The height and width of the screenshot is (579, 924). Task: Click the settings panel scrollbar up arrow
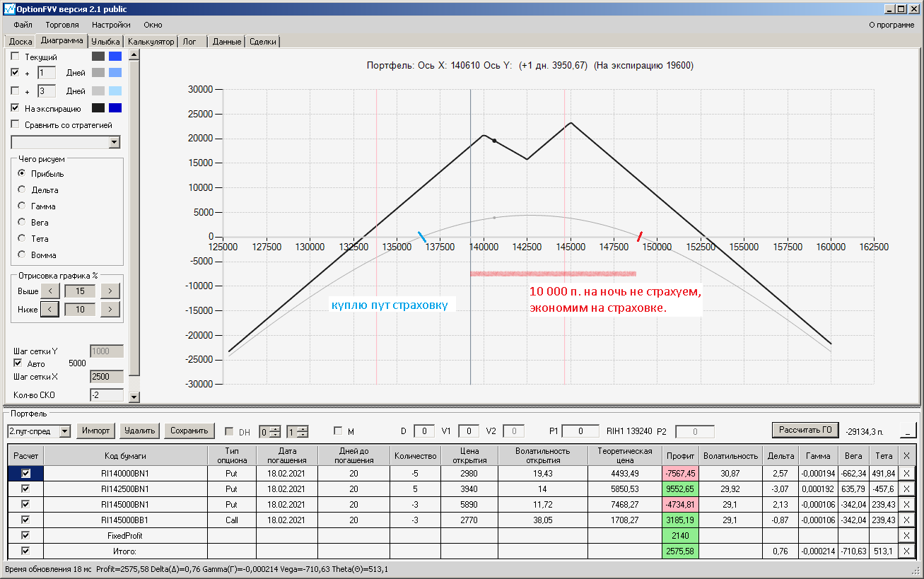134,54
